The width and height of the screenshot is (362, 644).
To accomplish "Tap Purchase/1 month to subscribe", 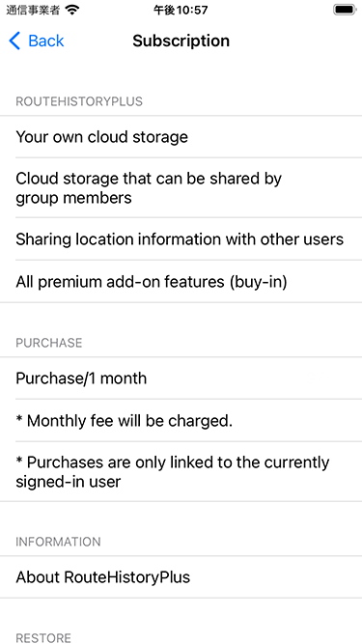I will point(181,378).
